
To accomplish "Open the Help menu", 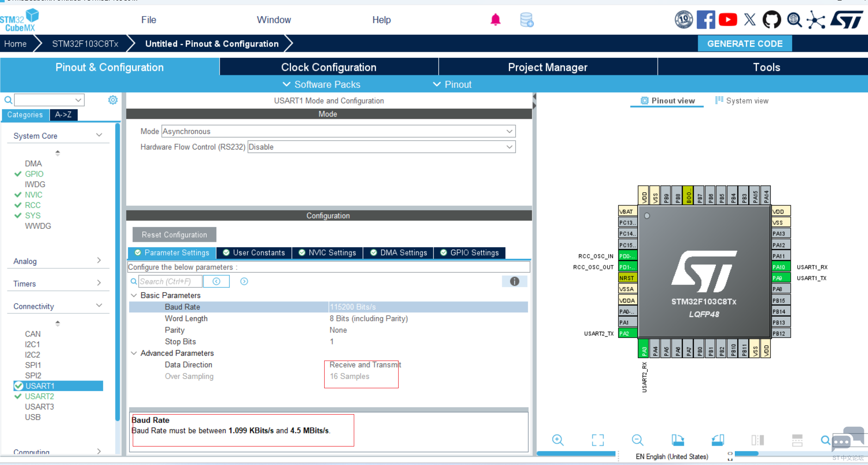I will (x=382, y=20).
